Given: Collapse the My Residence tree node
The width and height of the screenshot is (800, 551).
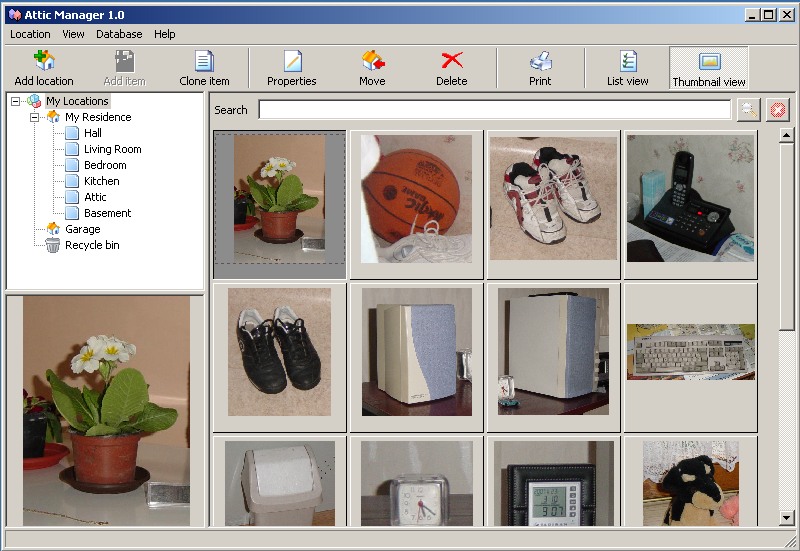Looking at the screenshot, I should pos(34,117).
